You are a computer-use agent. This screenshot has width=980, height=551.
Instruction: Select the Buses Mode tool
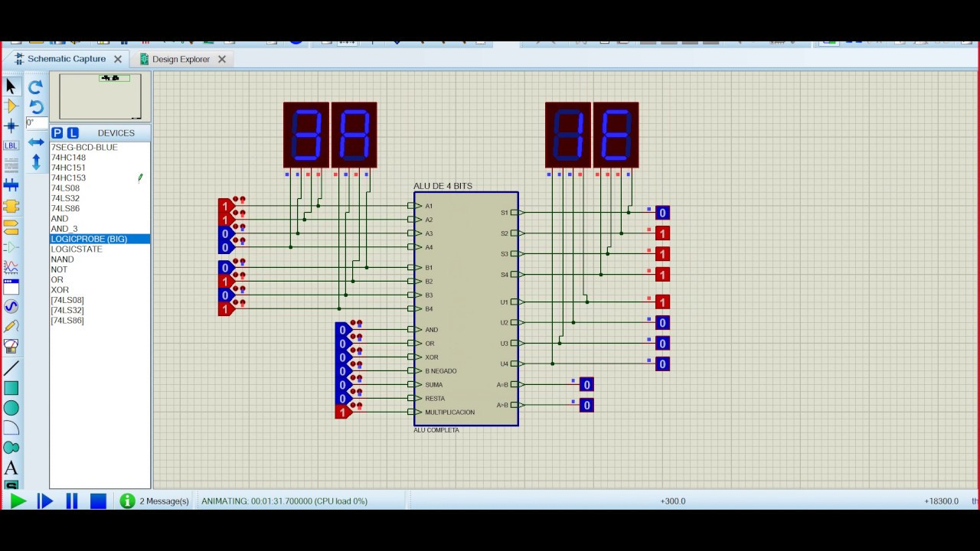(11, 185)
